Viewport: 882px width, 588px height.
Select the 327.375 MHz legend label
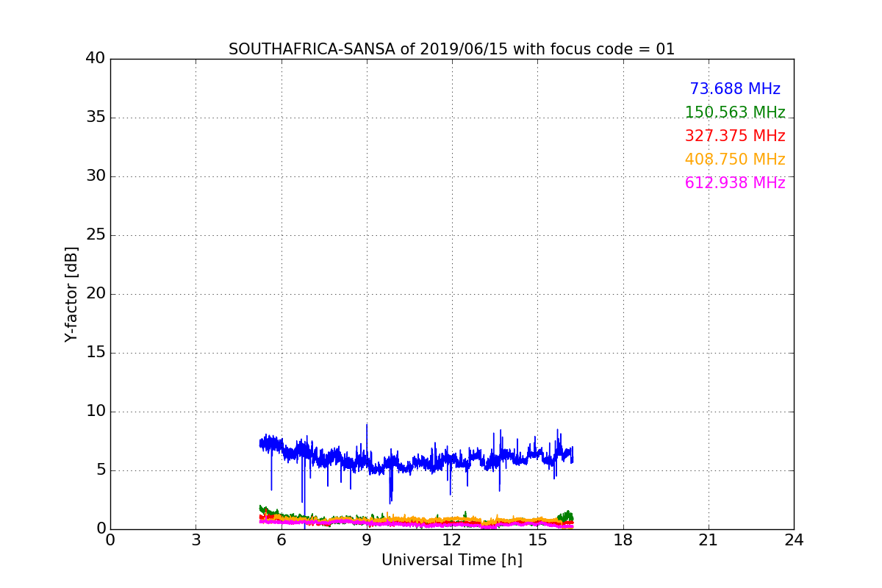click(x=735, y=136)
